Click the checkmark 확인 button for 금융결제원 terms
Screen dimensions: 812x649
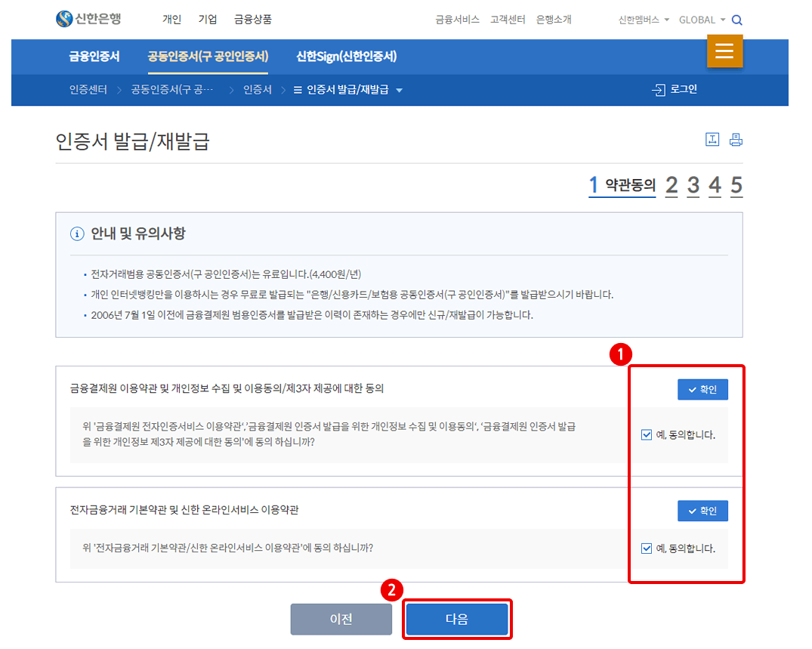[x=702, y=389]
